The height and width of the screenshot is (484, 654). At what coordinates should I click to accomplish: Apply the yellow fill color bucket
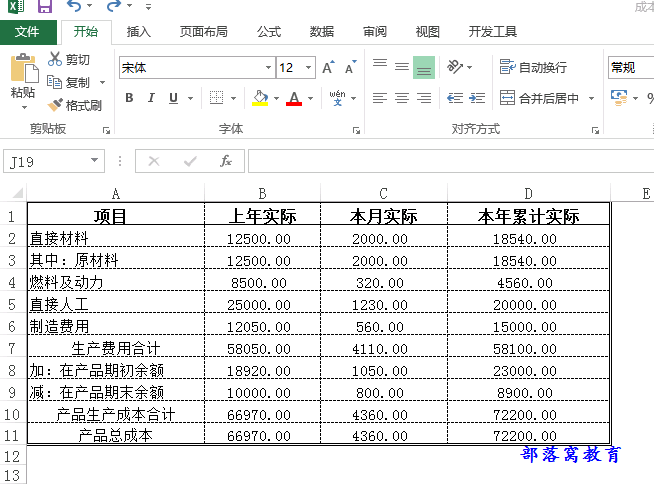click(260, 98)
